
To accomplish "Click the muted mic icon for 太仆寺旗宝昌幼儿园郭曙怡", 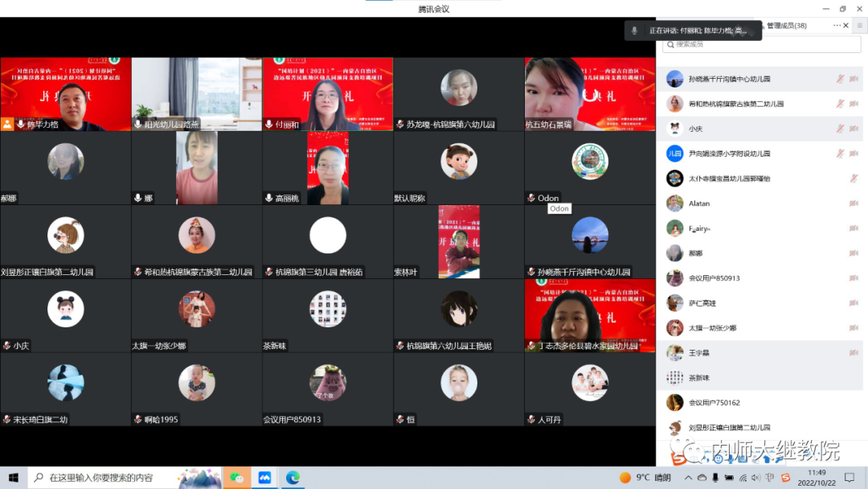I will point(854,179).
